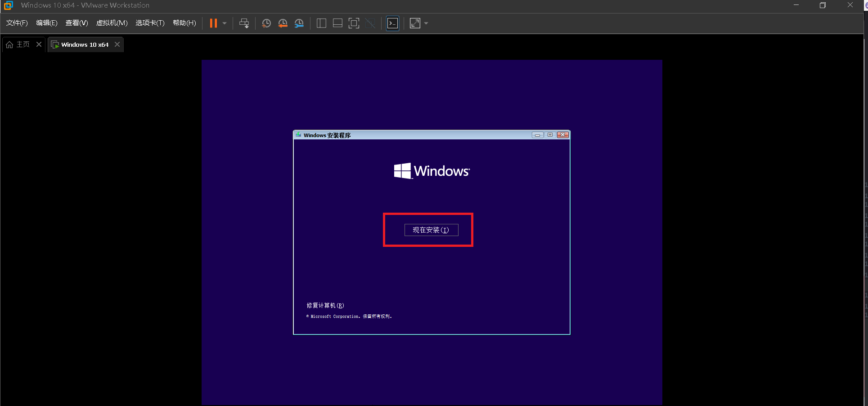Click the Unity mode icon
Screen dimensions: 868x406
[370, 23]
